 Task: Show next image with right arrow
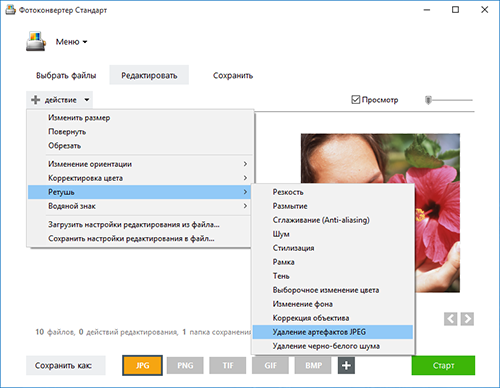467,319
